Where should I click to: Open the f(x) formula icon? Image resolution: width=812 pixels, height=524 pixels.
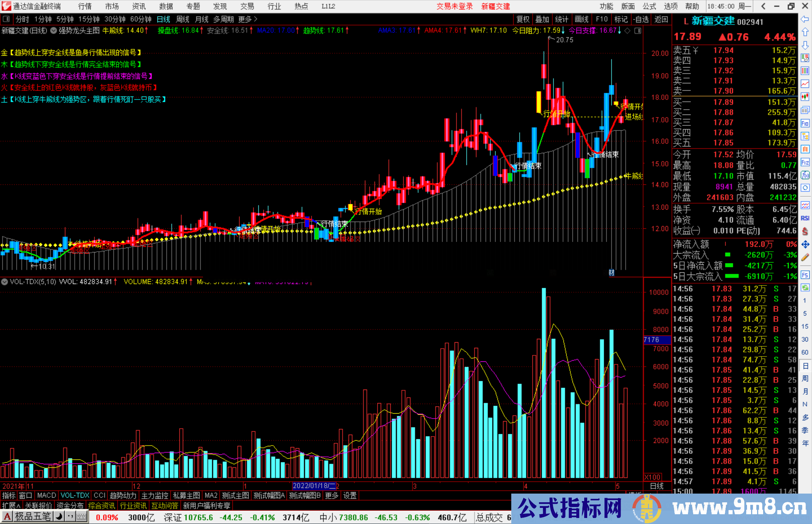(x=805, y=175)
